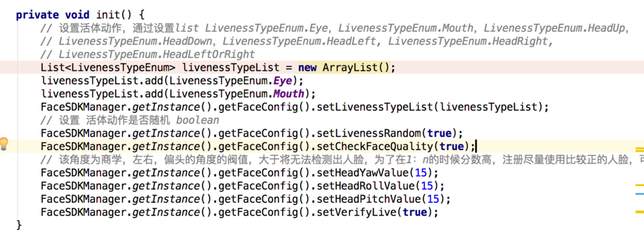Click the closing brace of init method
644x241 pixels.
click(x=19, y=224)
